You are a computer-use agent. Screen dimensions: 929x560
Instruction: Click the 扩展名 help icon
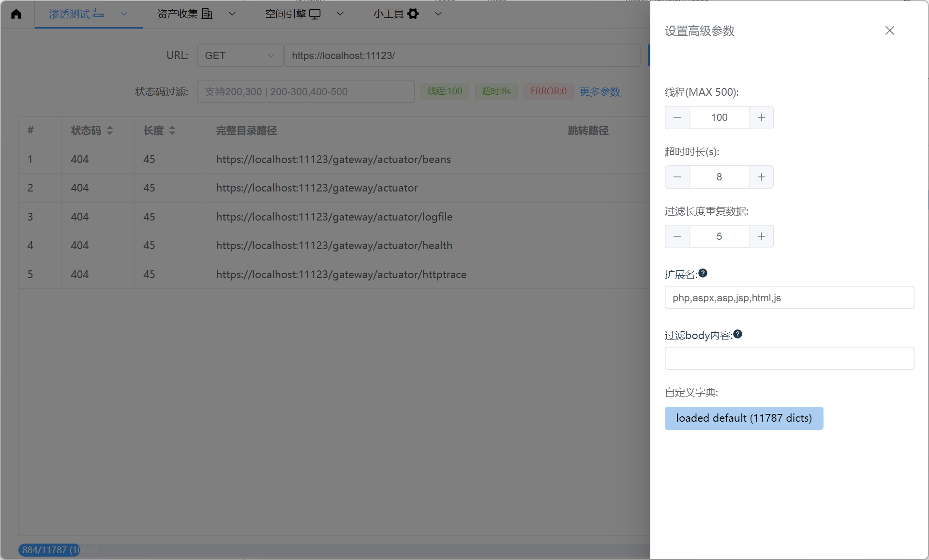click(703, 273)
